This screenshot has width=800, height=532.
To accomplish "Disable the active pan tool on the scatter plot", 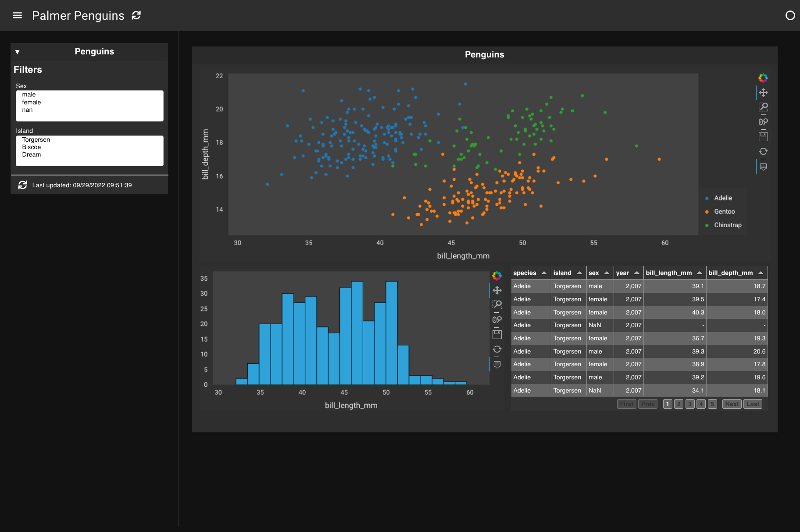I will pos(763,93).
